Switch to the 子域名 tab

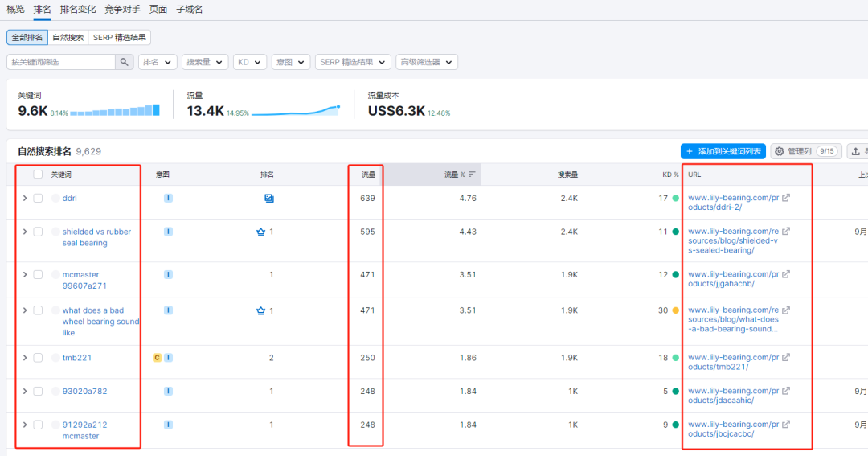click(190, 10)
